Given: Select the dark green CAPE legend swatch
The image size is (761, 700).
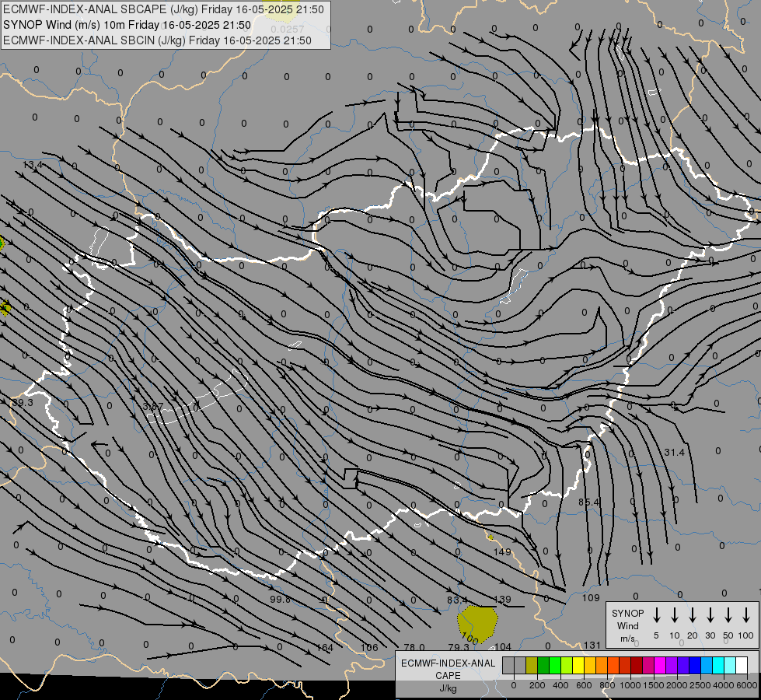Looking at the screenshot, I should coord(543,665).
